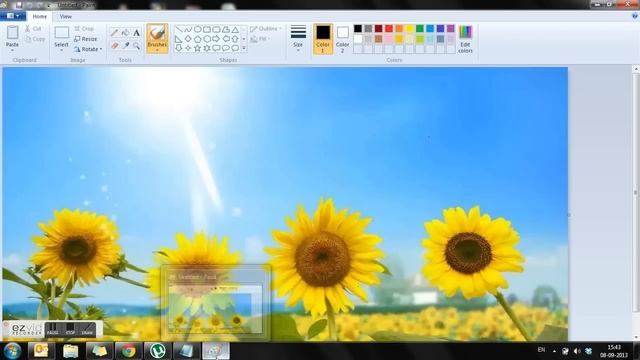Choose the Right arrow shape
The image size is (640, 360).
coord(216,39)
